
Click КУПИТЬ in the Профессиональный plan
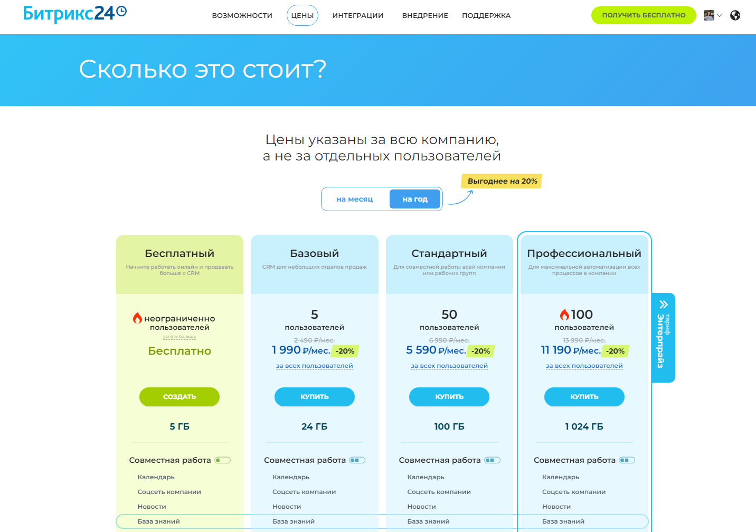pyautogui.click(x=584, y=397)
